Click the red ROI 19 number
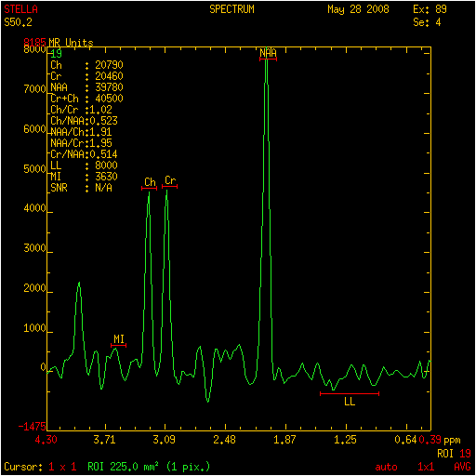Screen dimensions: 476x476 point(465,454)
